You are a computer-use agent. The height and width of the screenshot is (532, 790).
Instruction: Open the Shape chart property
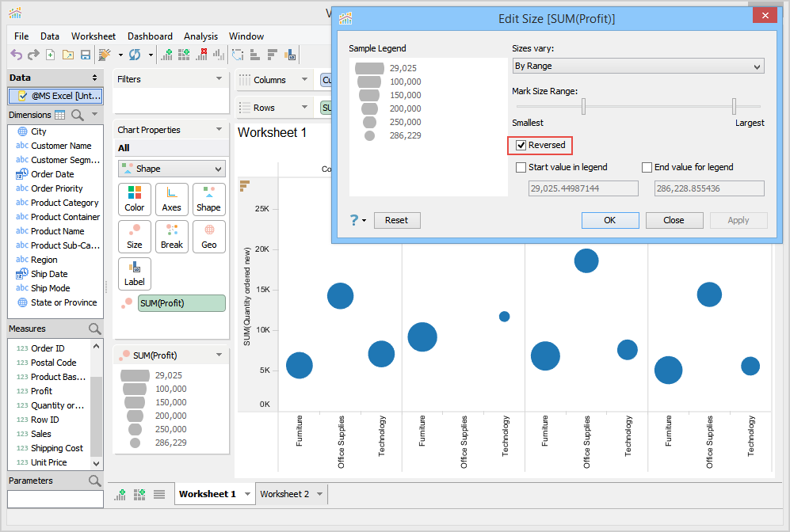(x=208, y=199)
